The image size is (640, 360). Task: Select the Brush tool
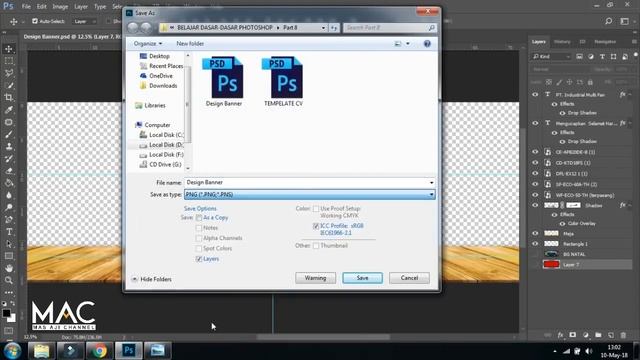coord(9,134)
